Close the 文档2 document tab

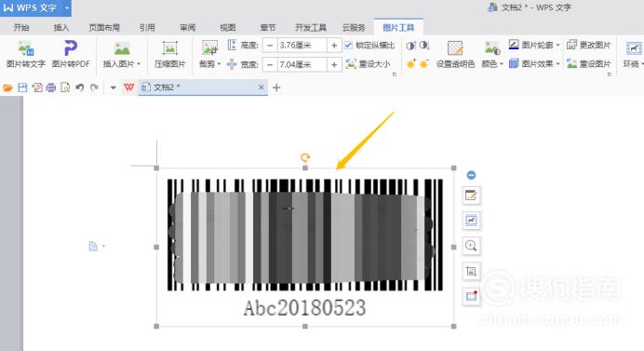(x=262, y=88)
